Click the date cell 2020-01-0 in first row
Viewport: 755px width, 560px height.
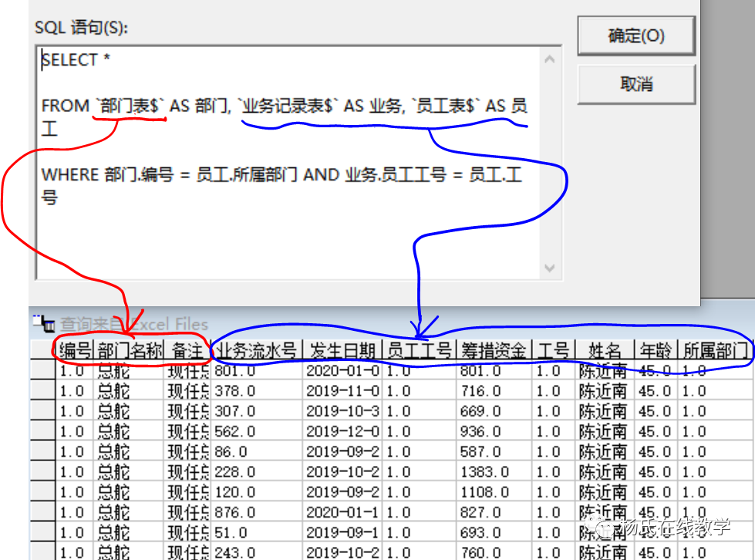(342, 371)
